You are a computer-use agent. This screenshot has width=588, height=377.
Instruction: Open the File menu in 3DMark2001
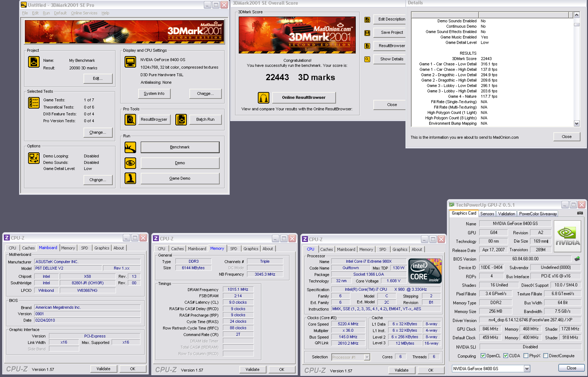point(25,13)
